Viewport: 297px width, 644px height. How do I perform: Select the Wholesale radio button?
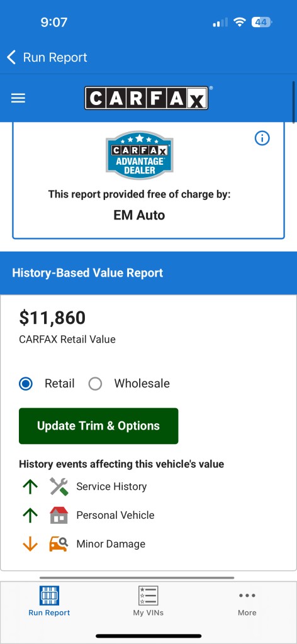tap(95, 384)
